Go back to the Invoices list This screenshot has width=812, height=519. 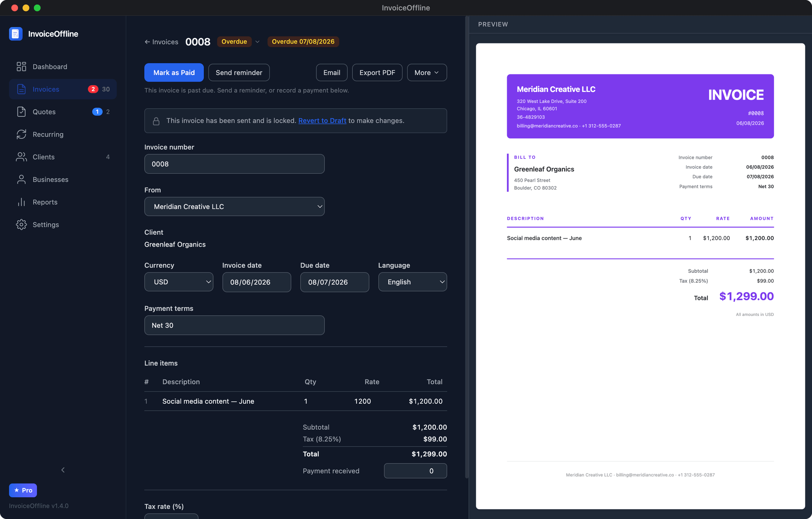tap(161, 42)
